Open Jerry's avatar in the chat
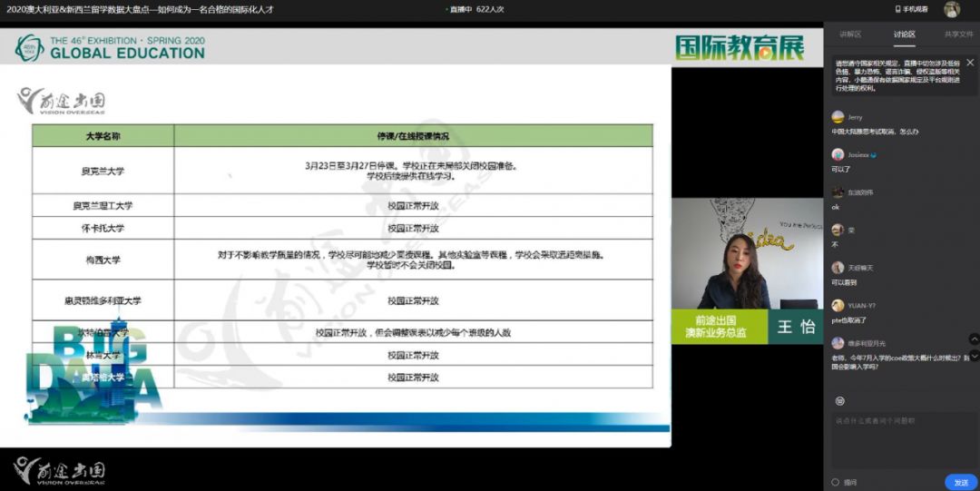980x491 pixels. pos(838,117)
